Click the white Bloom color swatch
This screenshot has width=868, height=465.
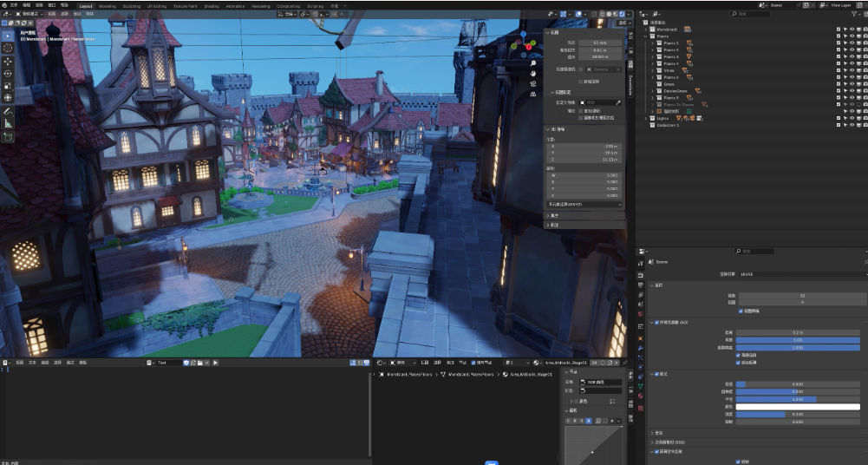[798, 406]
